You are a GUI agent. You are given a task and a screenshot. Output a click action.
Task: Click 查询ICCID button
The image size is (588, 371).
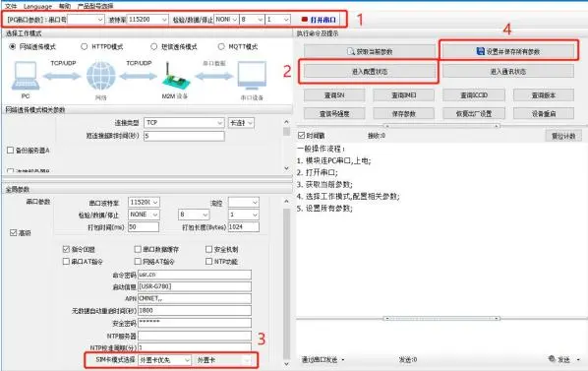click(x=474, y=95)
